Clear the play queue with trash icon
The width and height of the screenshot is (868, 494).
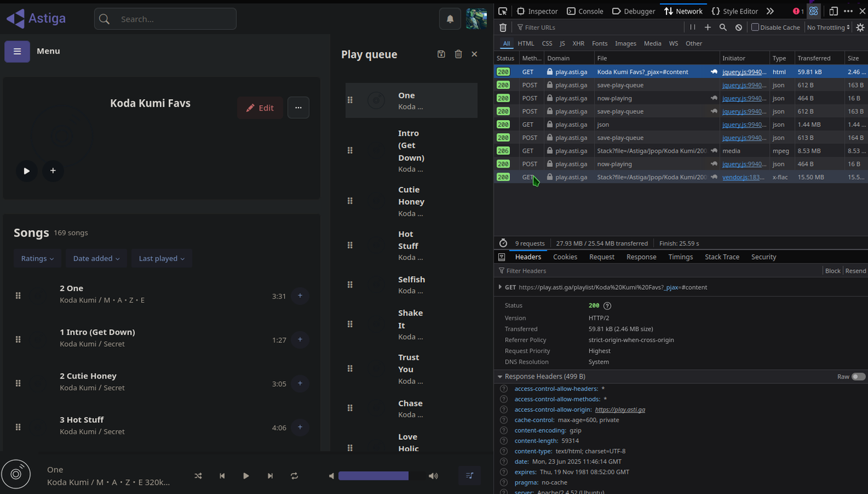click(x=458, y=54)
